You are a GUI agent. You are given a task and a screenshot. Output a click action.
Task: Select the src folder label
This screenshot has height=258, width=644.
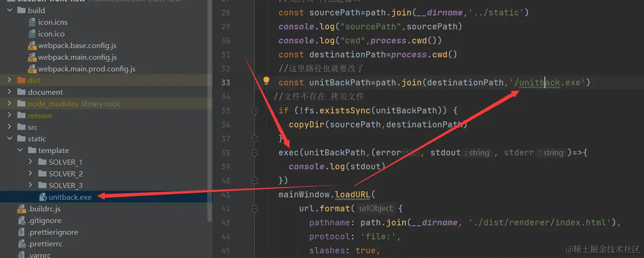[x=33, y=127]
